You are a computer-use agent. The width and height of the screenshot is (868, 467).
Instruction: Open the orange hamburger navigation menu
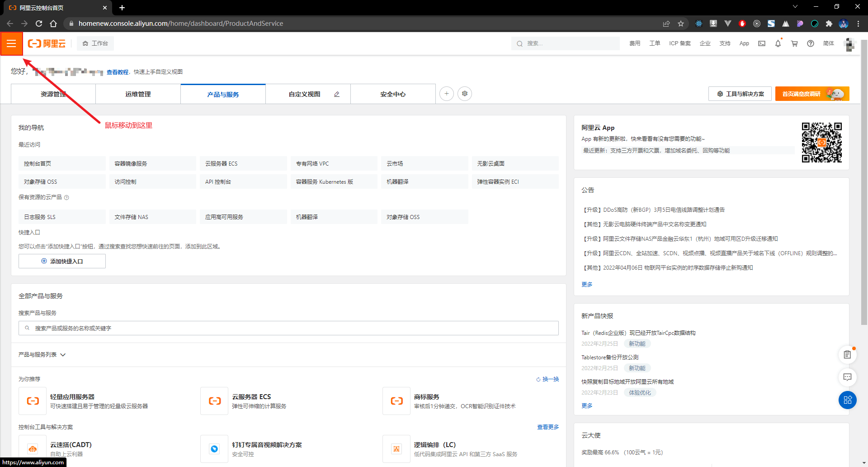12,43
